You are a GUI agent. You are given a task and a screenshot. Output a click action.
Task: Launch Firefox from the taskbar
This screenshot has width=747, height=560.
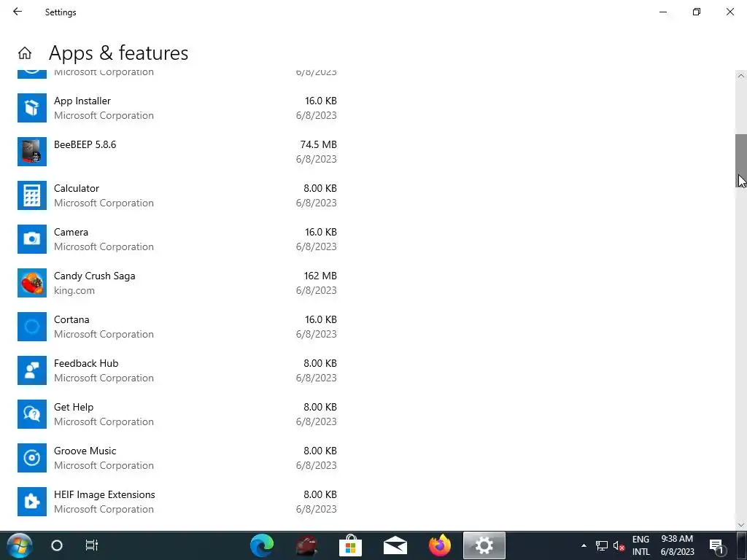coord(440,545)
